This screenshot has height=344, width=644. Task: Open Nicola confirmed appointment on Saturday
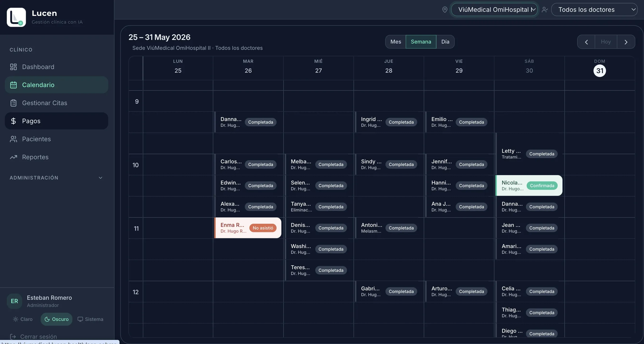tap(529, 185)
